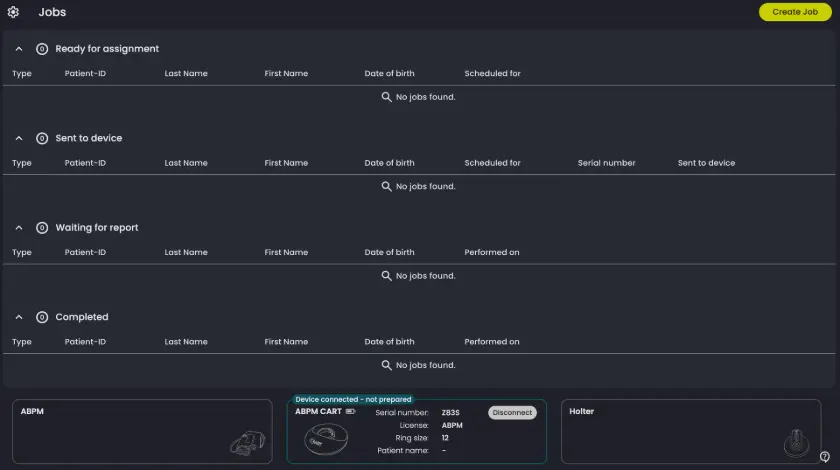The image size is (840, 470).
Task: Sort Sent to device by First Name
Action: pos(286,163)
